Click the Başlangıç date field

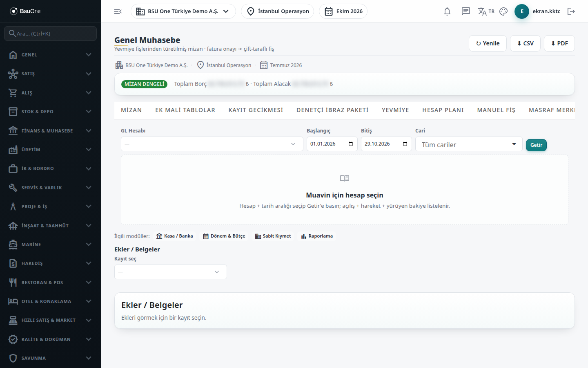click(332, 144)
